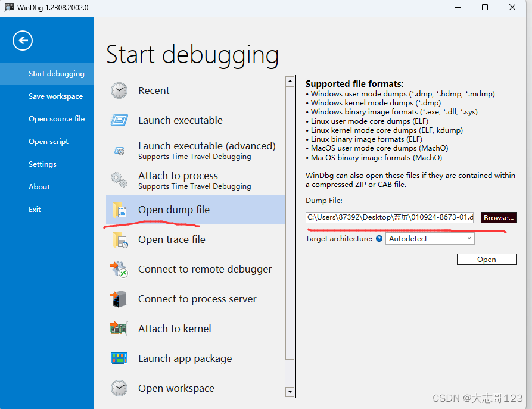Click the Target architecture help icon
This screenshot has height=409, width=532.
coord(379,239)
